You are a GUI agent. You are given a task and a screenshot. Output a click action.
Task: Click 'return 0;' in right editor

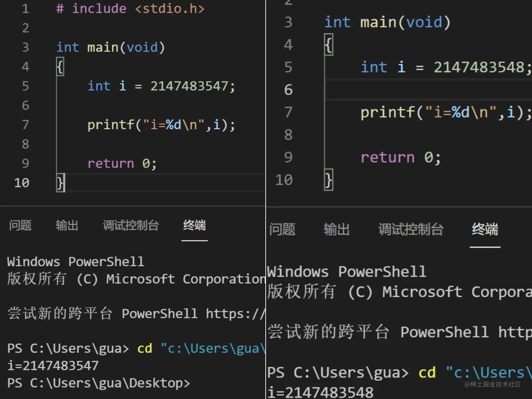pos(401,157)
